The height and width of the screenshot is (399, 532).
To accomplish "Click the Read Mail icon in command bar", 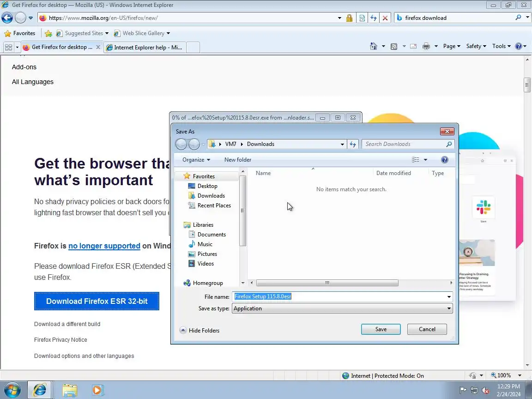I will point(413,47).
